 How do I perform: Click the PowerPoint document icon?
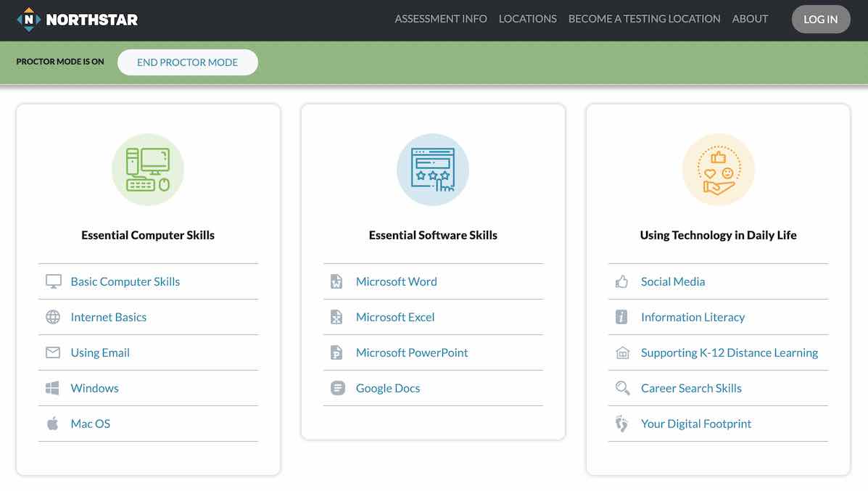pyautogui.click(x=336, y=352)
